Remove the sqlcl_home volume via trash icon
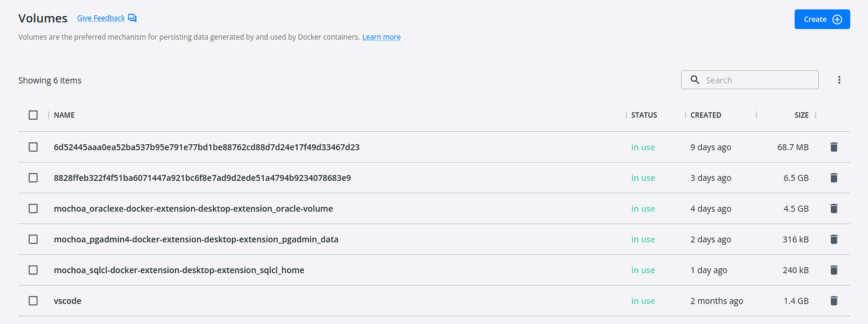This screenshot has height=324, width=868. point(833,270)
